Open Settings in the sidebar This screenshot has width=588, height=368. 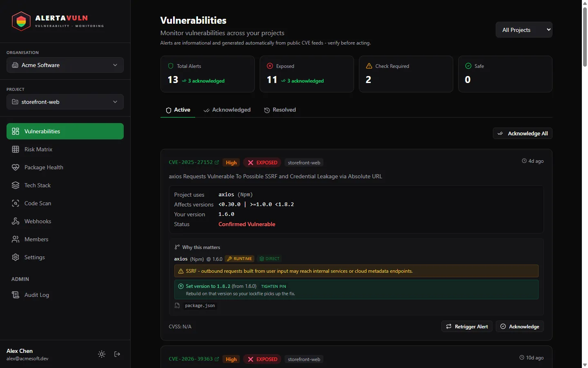pyautogui.click(x=65, y=257)
